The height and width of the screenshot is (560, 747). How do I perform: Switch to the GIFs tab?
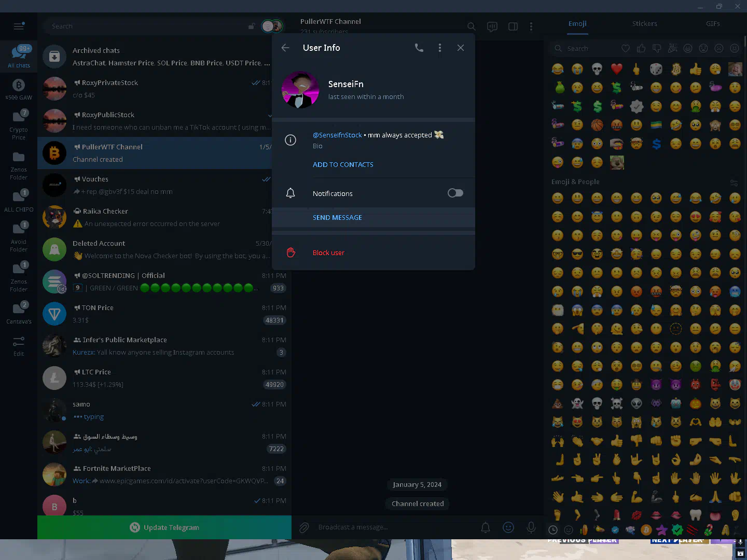[x=713, y=23]
